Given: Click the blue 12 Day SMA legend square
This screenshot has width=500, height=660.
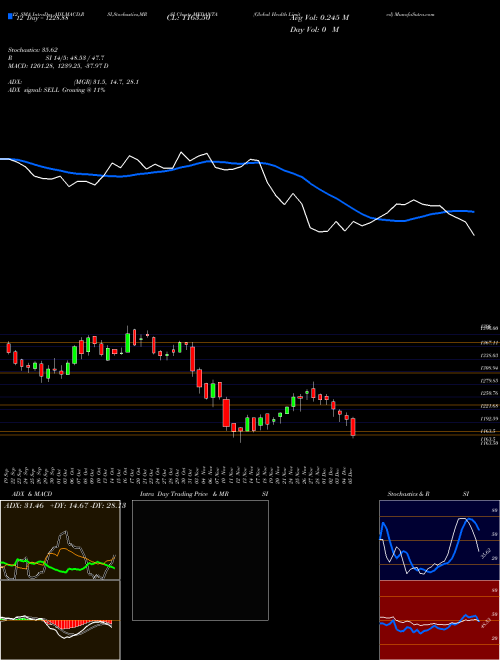Looking at the screenshot, I should pos(10,16).
